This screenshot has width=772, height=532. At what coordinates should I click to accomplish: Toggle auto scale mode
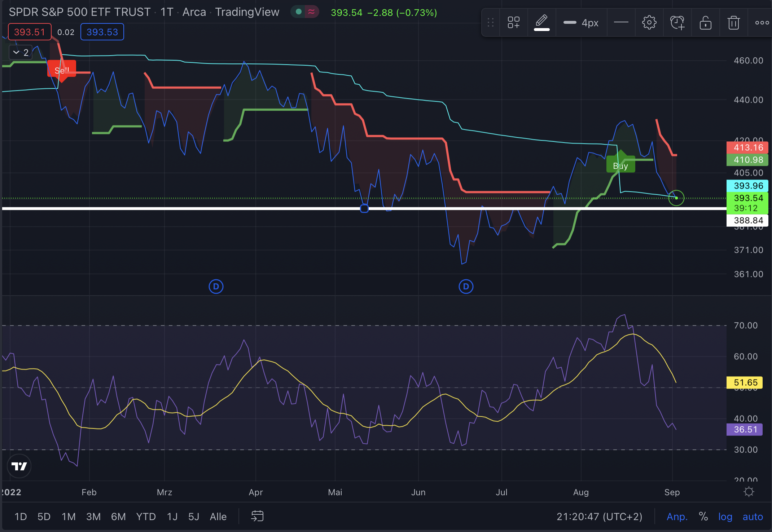click(x=753, y=517)
